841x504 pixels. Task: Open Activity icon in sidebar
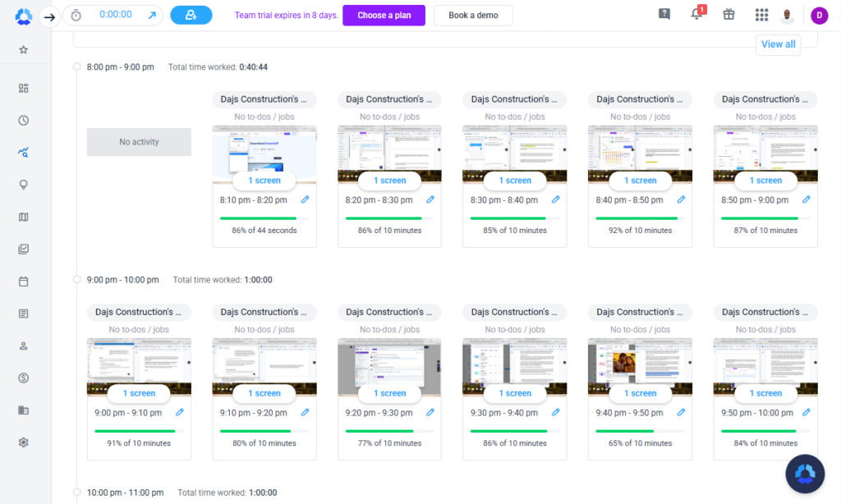24,153
